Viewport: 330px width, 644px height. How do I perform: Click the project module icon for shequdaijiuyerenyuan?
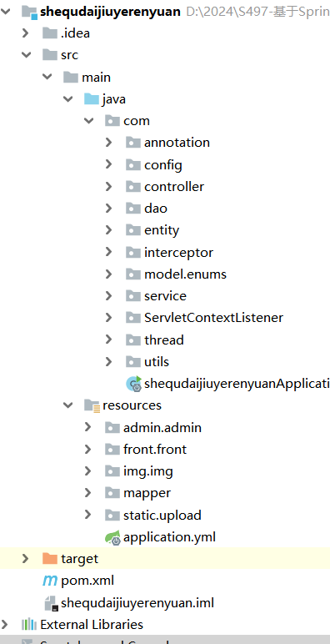tap(29, 12)
